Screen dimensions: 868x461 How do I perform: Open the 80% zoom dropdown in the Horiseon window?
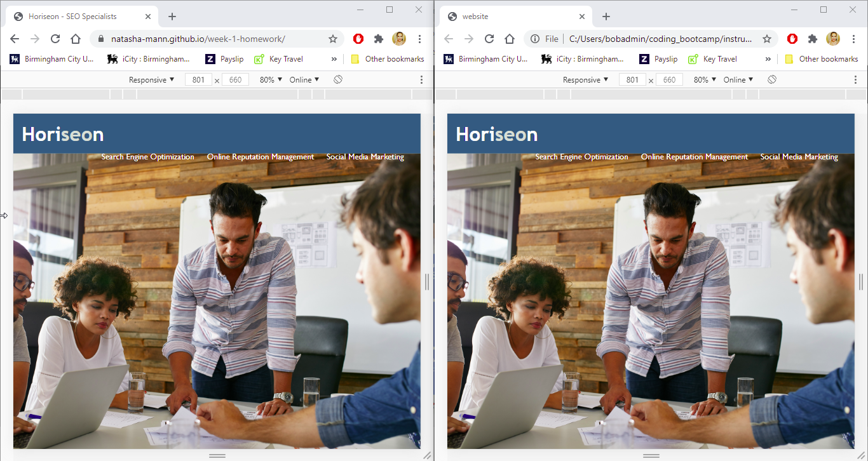click(x=271, y=79)
